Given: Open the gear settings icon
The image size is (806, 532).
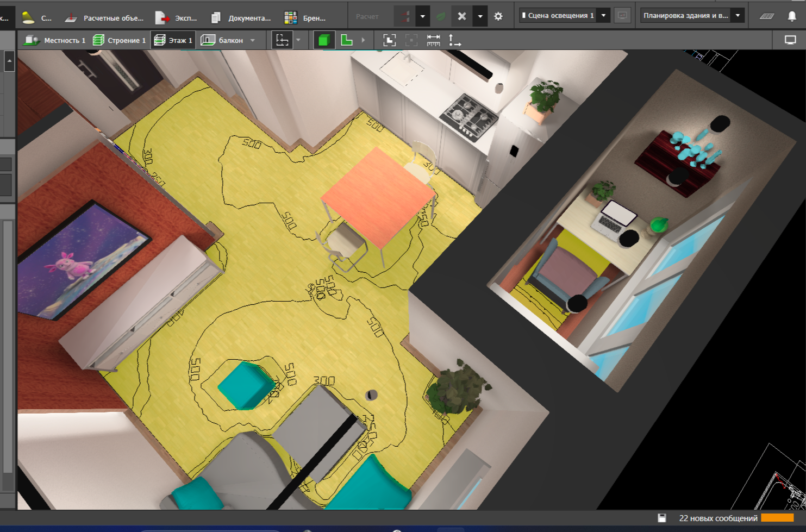Looking at the screenshot, I should (498, 16).
